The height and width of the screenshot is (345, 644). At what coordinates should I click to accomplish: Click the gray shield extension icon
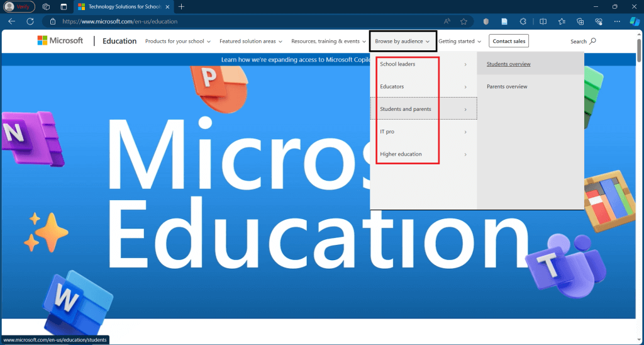[x=486, y=21]
